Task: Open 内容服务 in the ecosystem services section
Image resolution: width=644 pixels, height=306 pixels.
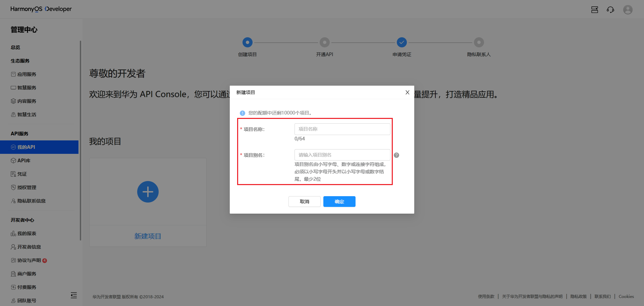Action: pos(27,101)
